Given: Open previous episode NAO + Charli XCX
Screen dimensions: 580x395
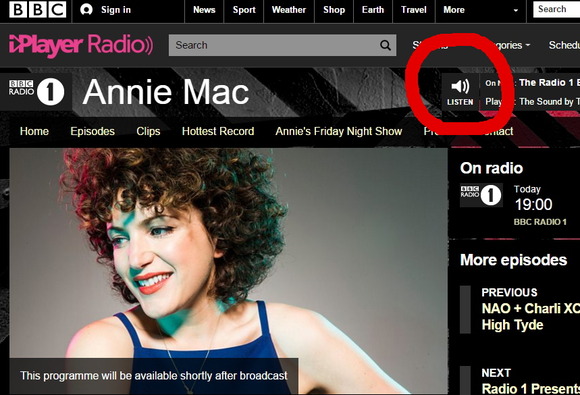Looking at the screenshot, I should (530, 317).
